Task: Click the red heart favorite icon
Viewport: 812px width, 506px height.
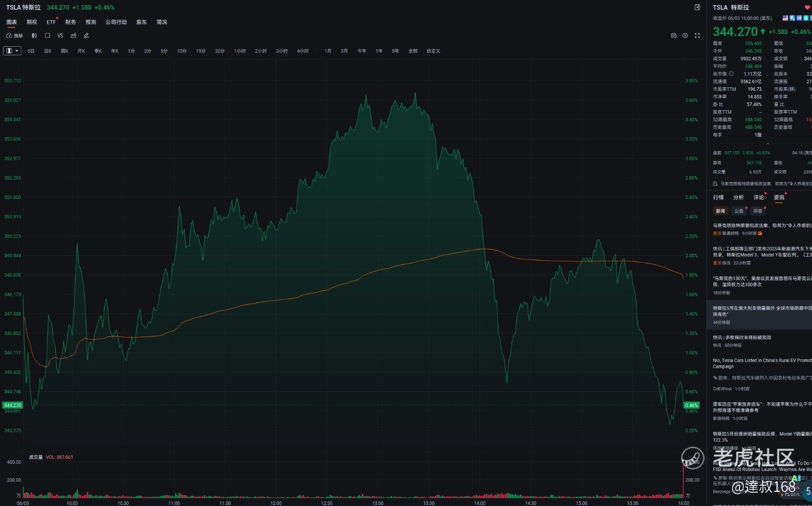Action: click(x=807, y=7)
